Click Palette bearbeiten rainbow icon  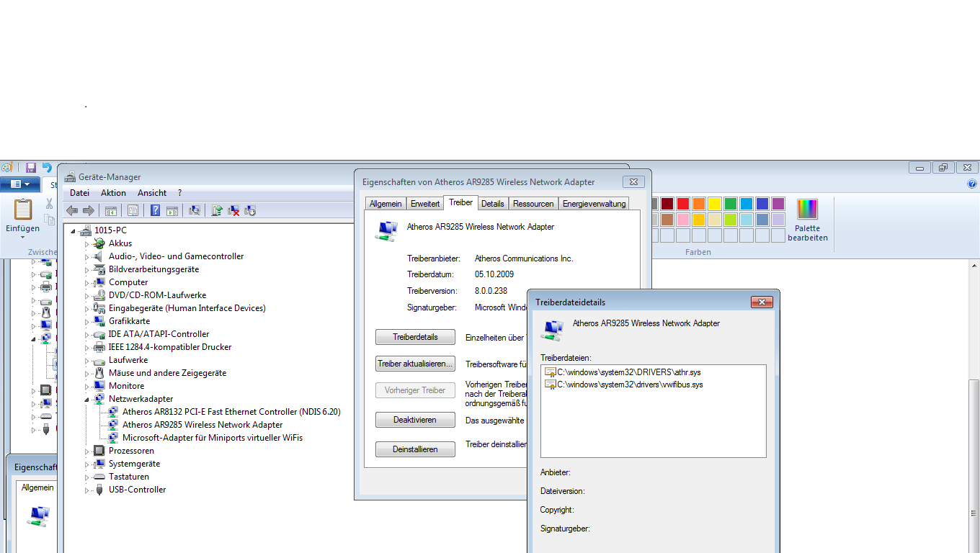(807, 209)
